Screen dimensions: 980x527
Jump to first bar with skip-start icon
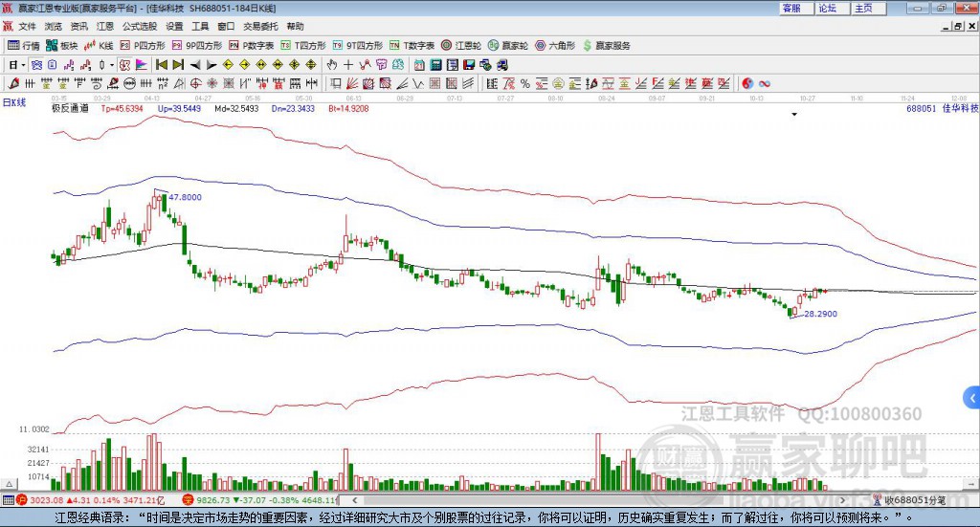pyautogui.click(x=161, y=65)
